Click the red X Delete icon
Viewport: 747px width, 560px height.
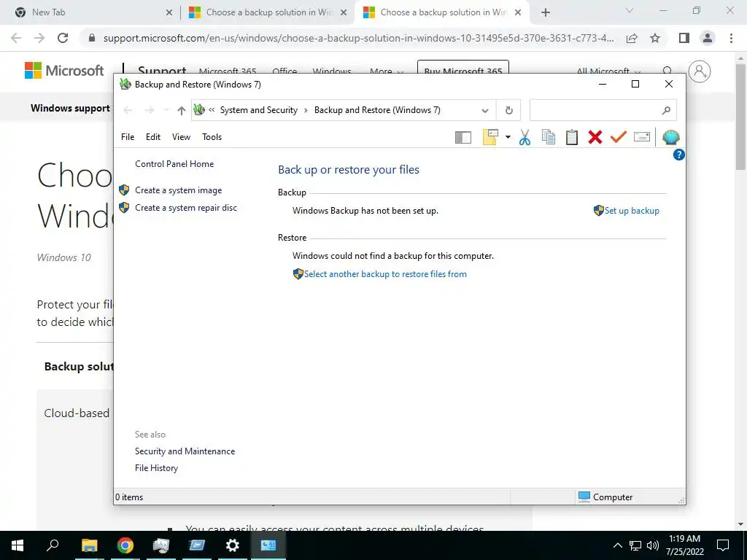click(x=595, y=137)
